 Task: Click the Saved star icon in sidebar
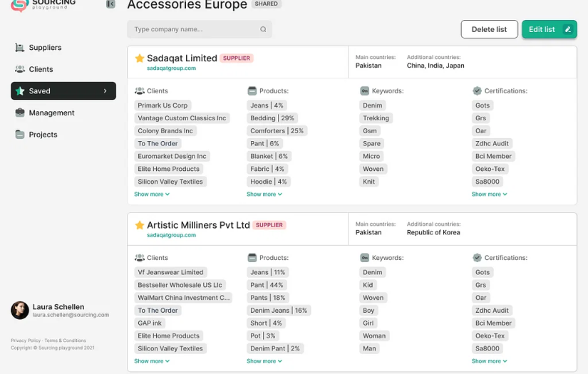pyautogui.click(x=20, y=91)
